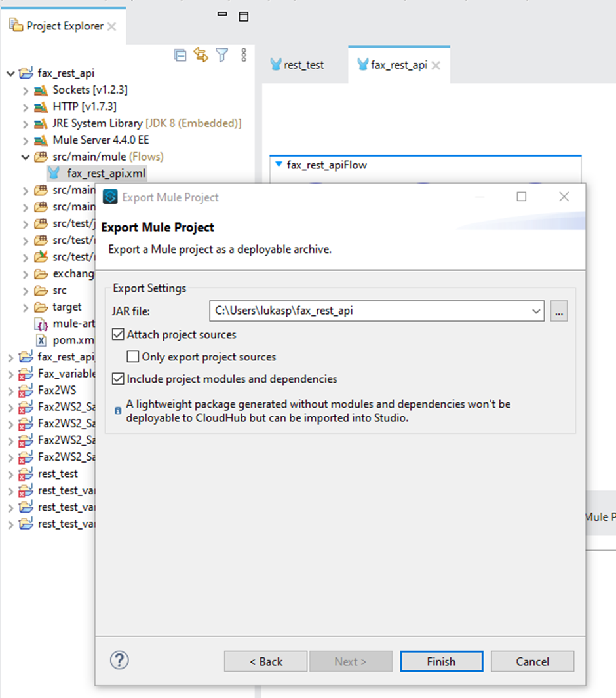Click the browse button for JAR file
Image resolution: width=616 pixels, height=698 pixels.
(559, 312)
